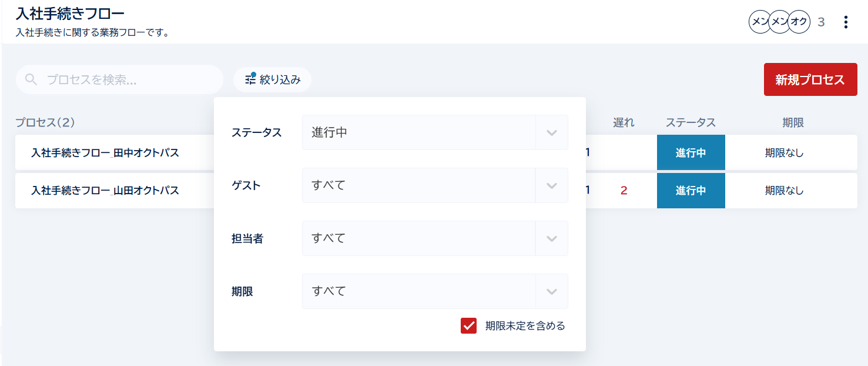Viewport: 868px width, 366px height.
Task: Expand the 担当者 dropdown arrow
Action: 551,238
